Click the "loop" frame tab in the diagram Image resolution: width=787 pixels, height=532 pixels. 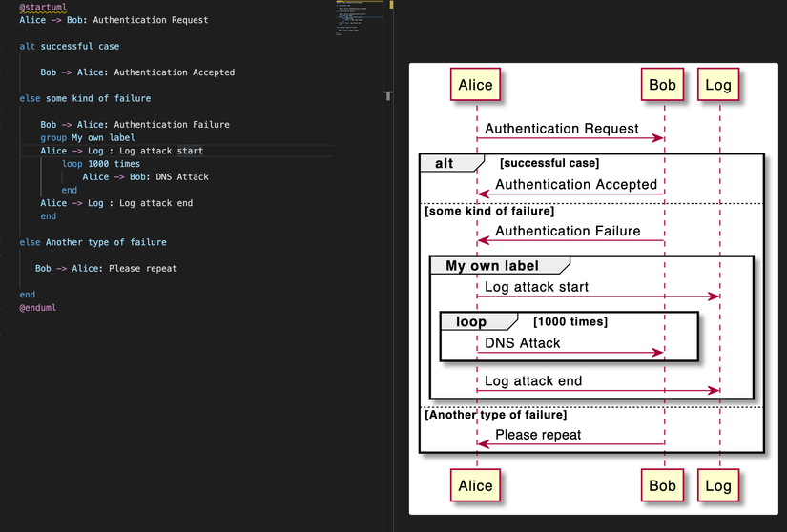pyautogui.click(x=471, y=321)
